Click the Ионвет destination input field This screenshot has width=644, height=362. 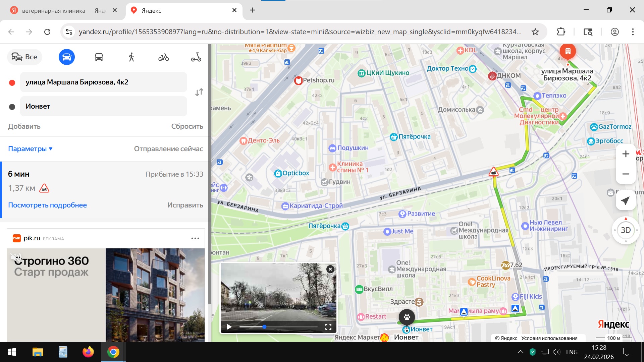103,106
